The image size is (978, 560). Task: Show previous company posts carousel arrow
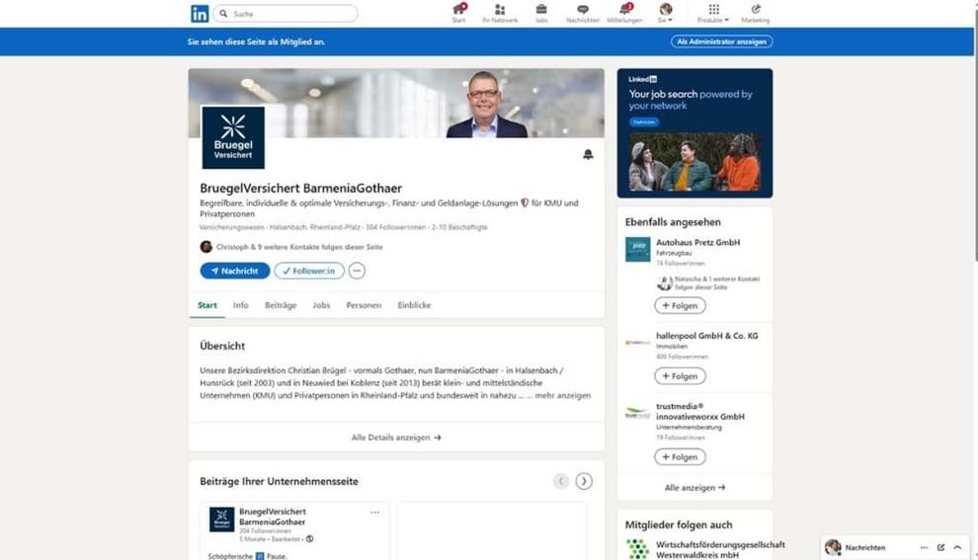tap(561, 481)
